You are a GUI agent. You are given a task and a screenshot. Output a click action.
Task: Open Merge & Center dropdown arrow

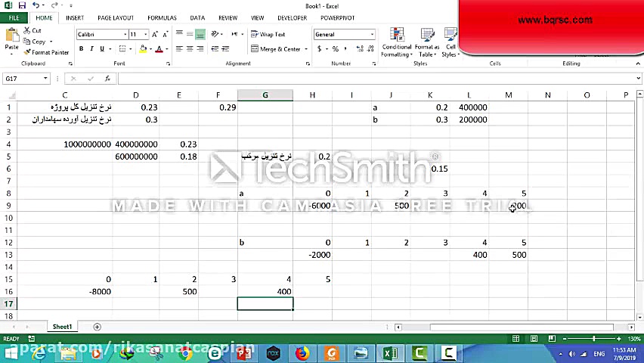point(306,49)
